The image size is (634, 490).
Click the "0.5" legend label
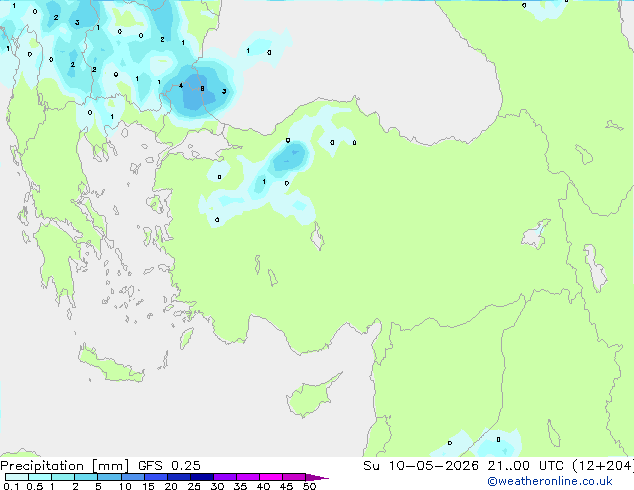34,486
